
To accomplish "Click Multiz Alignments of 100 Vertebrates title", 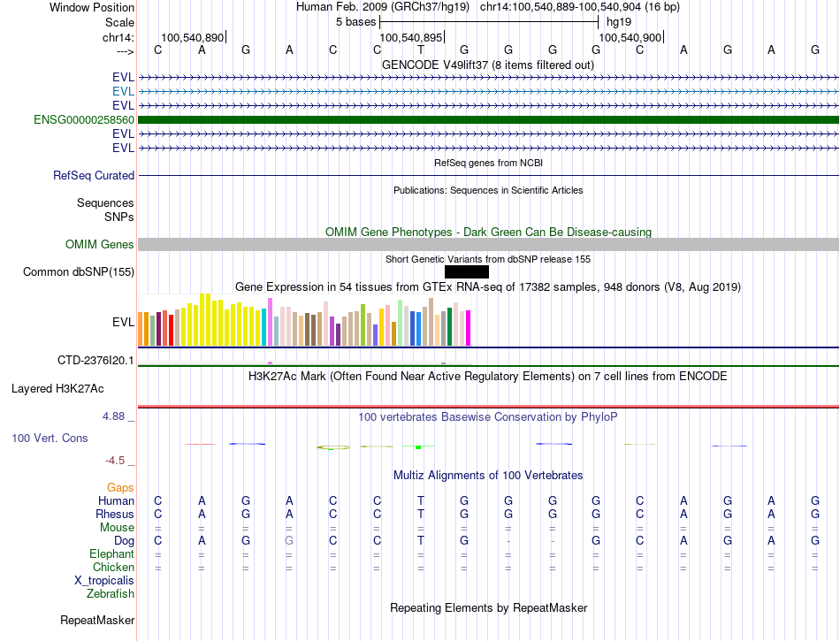I will [x=488, y=475].
